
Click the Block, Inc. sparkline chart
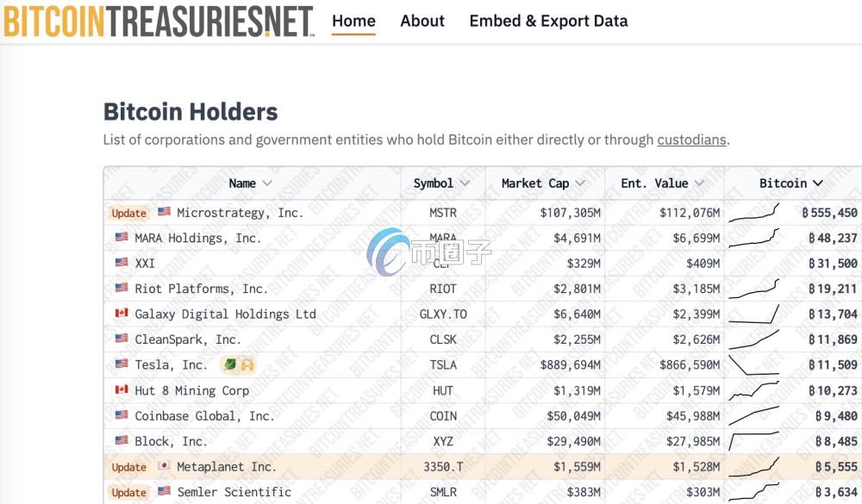[x=753, y=441]
